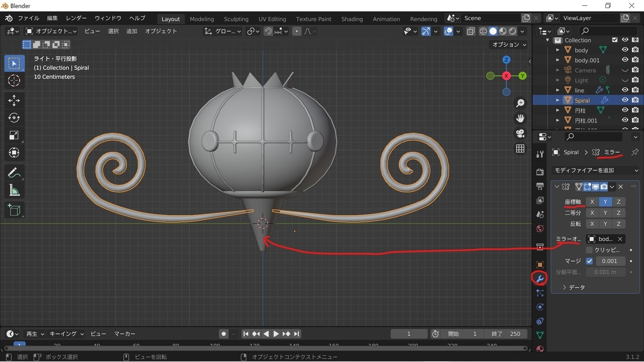Play the animation forward
Viewport: 644px width, 362px height.
coord(276,334)
